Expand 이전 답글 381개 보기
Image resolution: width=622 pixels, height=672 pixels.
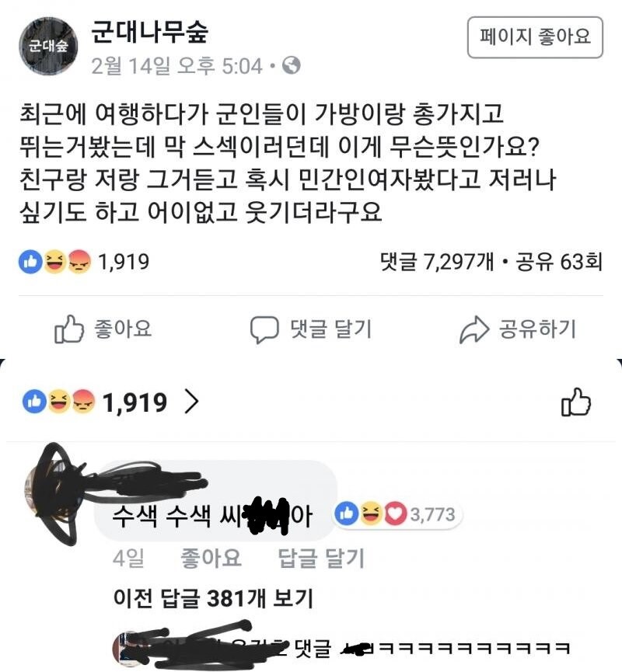[x=213, y=598]
